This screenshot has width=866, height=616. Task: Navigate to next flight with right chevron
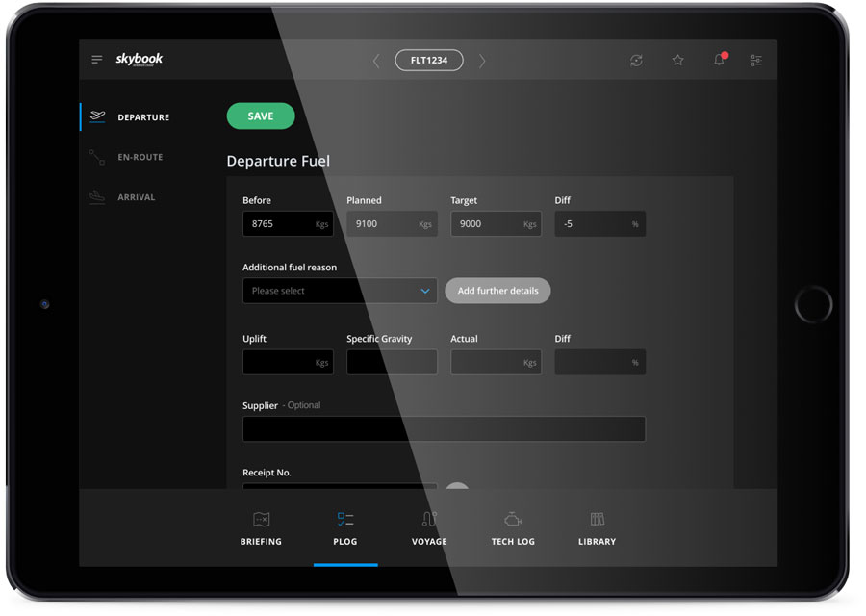pos(482,60)
